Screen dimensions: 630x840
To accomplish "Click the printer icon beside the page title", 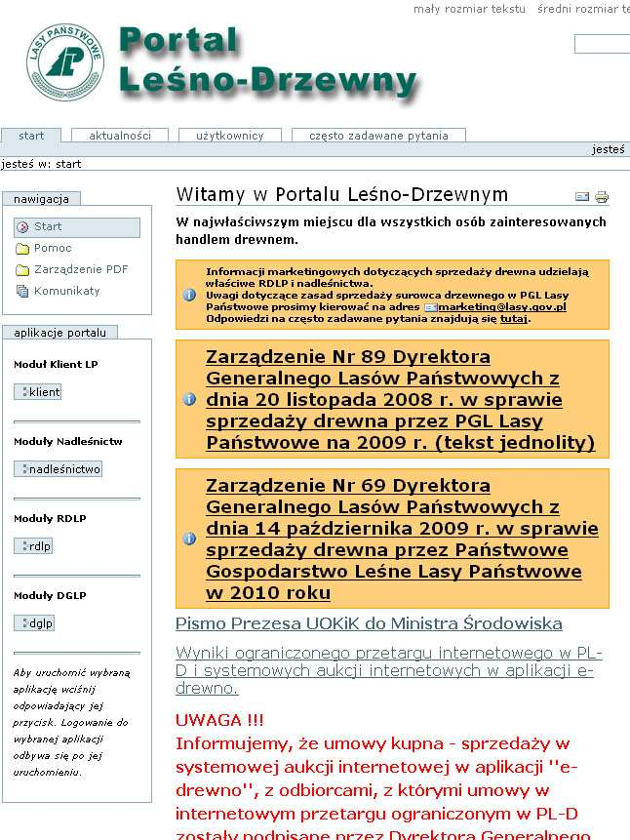I will click(602, 197).
